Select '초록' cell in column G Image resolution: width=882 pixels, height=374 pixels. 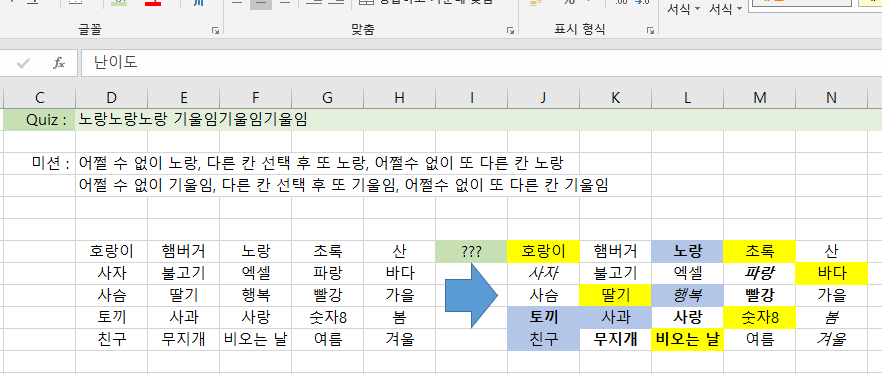tap(327, 251)
